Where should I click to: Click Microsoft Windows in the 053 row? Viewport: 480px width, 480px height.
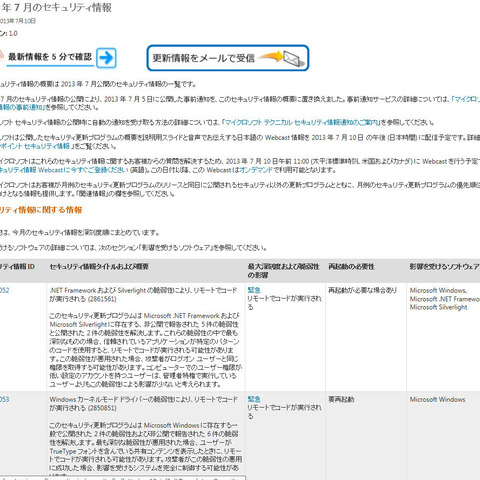pos(437,399)
